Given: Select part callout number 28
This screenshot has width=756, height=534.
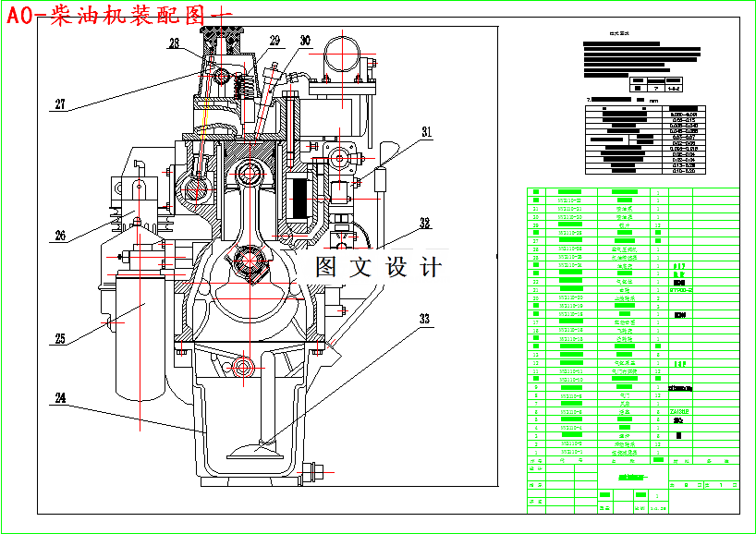Looking at the screenshot, I should (x=174, y=43).
